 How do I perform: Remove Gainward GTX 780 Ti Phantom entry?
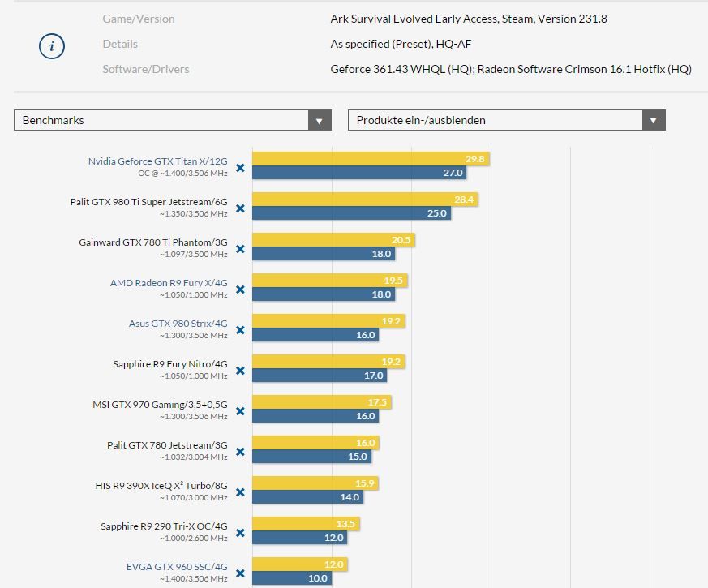click(240, 249)
